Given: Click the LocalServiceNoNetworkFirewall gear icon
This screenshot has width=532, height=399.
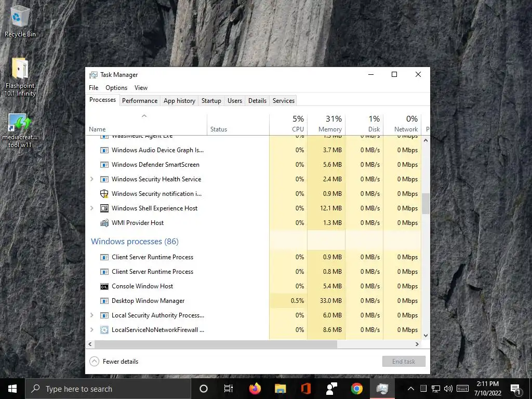Looking at the screenshot, I should 104,330.
